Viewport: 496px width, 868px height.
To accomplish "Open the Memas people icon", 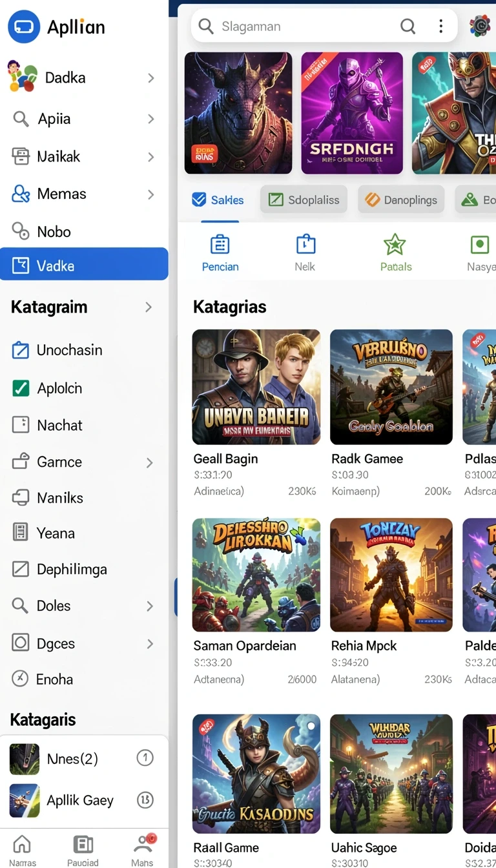I will (x=21, y=194).
